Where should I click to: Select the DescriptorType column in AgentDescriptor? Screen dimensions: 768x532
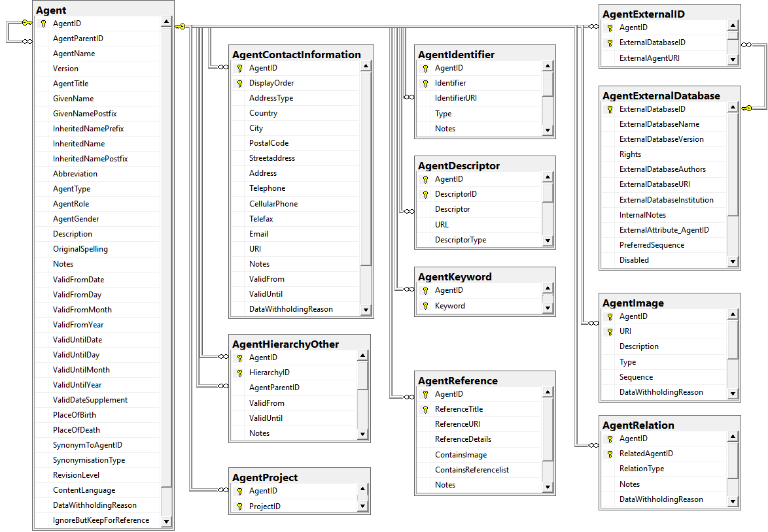(x=479, y=240)
